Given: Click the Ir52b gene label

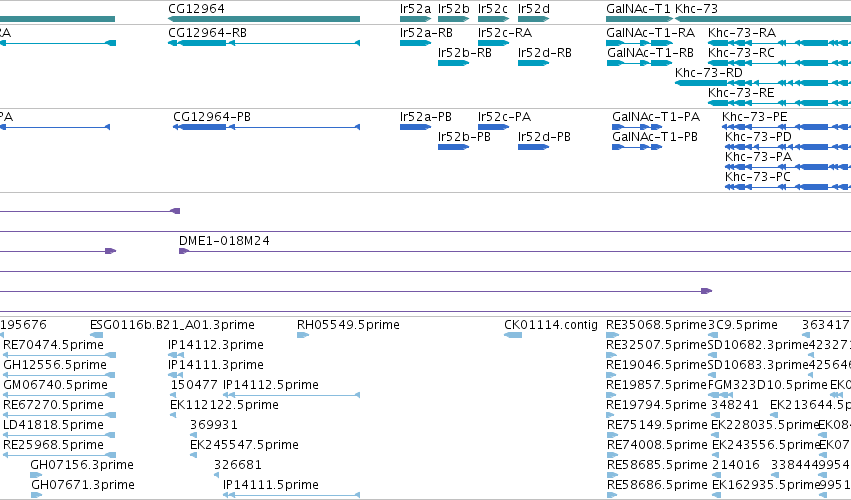Looking at the screenshot, I should click(x=454, y=9).
